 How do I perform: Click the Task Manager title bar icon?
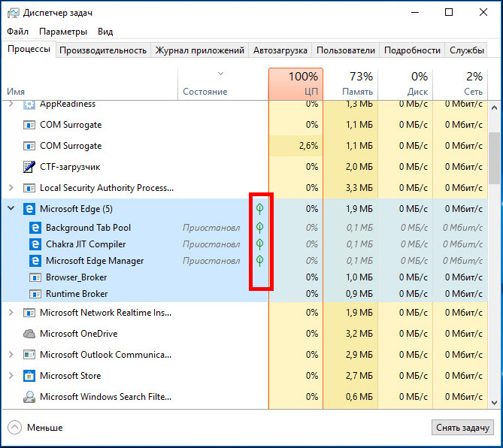tap(13, 13)
